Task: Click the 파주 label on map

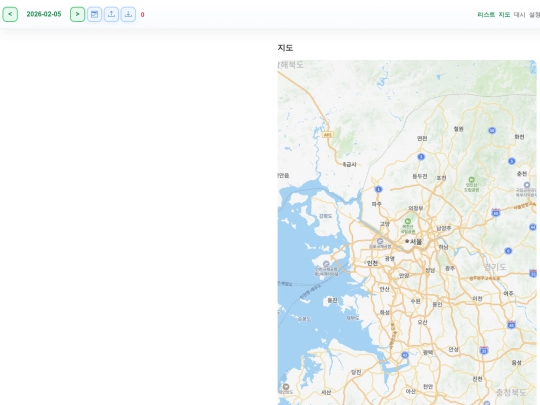Action: tap(376, 204)
